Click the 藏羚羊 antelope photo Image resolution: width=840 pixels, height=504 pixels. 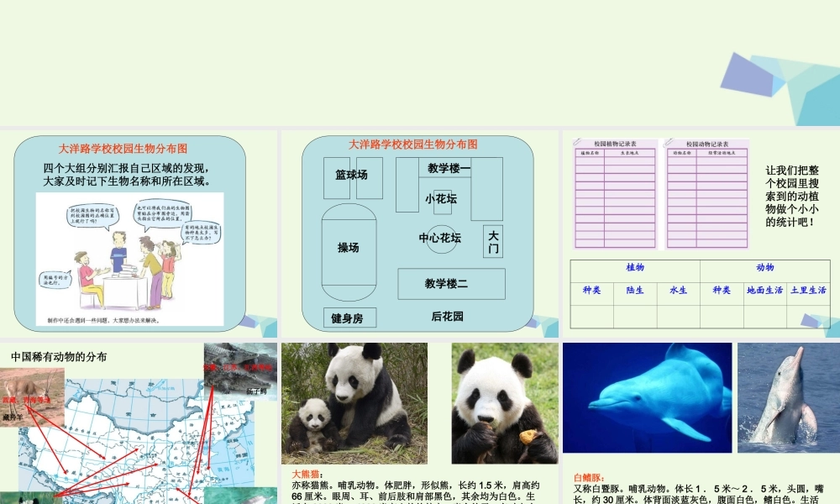tap(32, 396)
